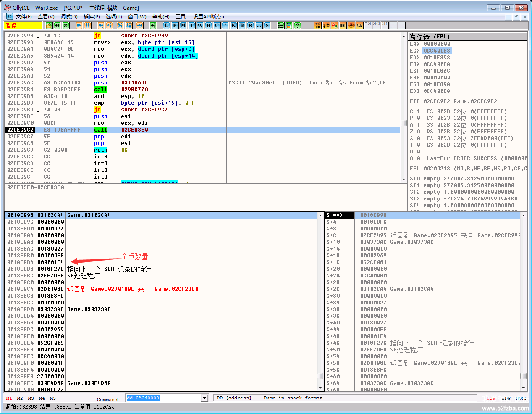This screenshot has width=532, height=414.
Task: Open the References window (R)
Action: [x=251, y=25]
